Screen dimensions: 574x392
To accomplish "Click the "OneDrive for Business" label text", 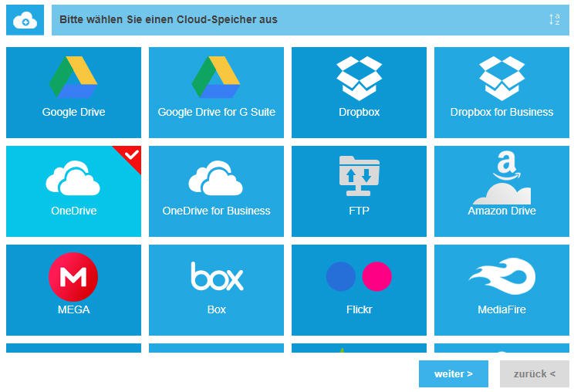I will pos(216,211).
